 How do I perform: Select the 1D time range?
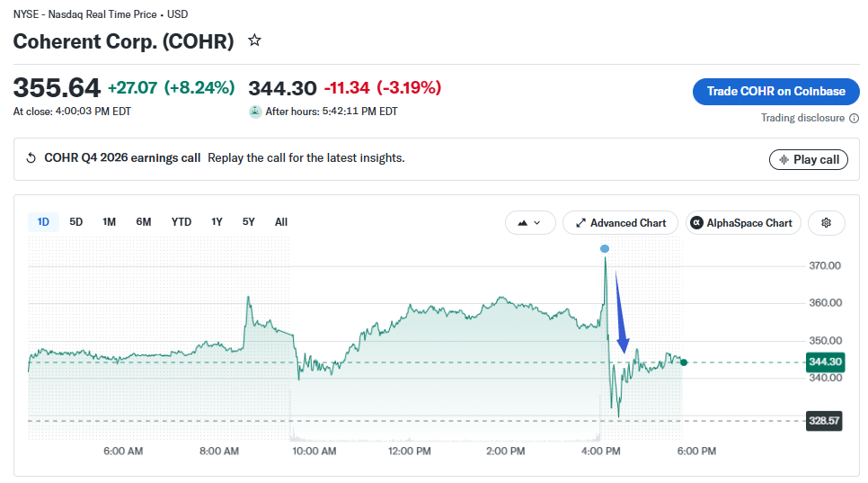(x=43, y=222)
